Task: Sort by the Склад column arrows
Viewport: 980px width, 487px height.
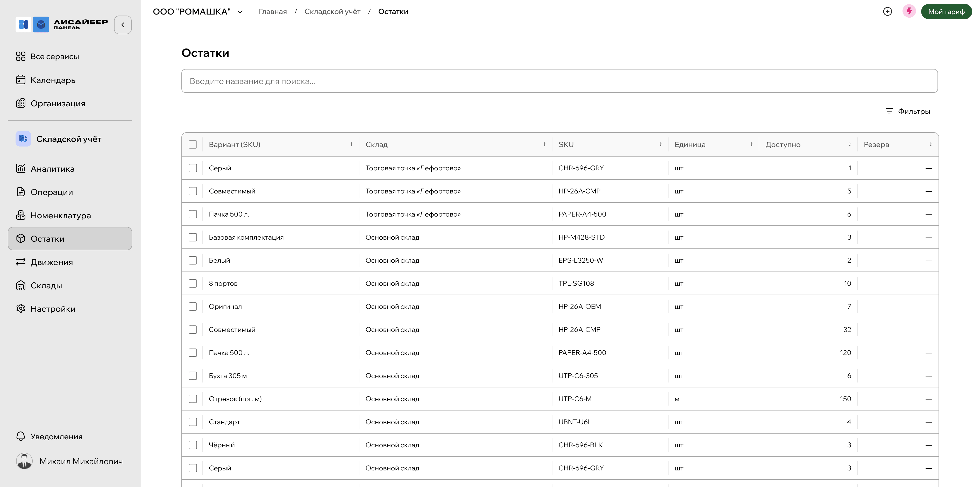Action: click(544, 144)
